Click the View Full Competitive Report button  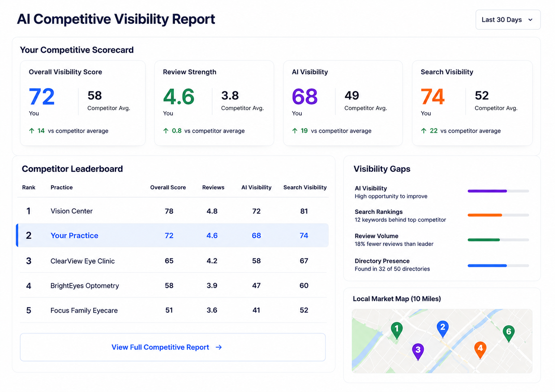click(173, 347)
